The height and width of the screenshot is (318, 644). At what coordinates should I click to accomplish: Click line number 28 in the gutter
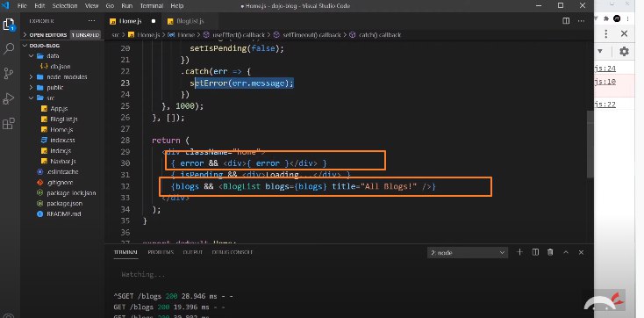[x=125, y=141]
